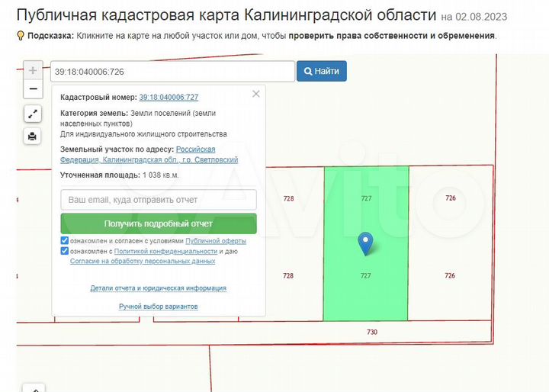Screen dimensions: 549x392
Task: Toggle fullscreen map view icon
Action: tap(33, 114)
